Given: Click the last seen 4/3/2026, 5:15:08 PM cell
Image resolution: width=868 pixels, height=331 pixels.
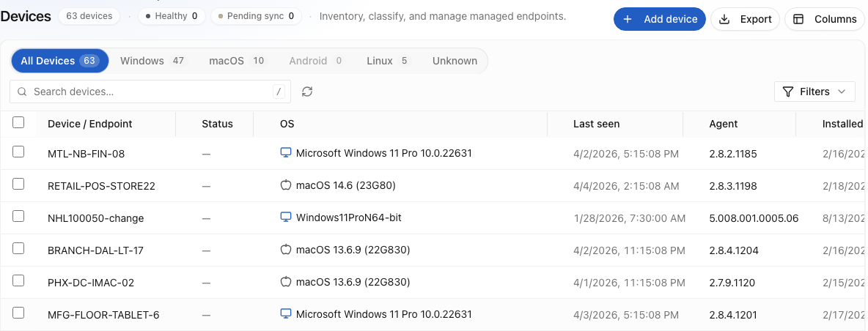Looking at the screenshot, I should 626,315.
